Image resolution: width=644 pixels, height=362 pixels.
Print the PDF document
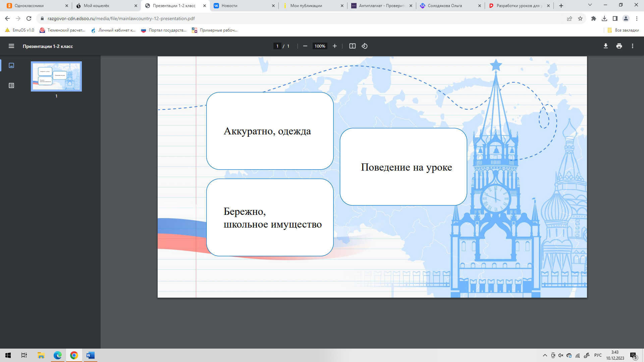pos(619,46)
